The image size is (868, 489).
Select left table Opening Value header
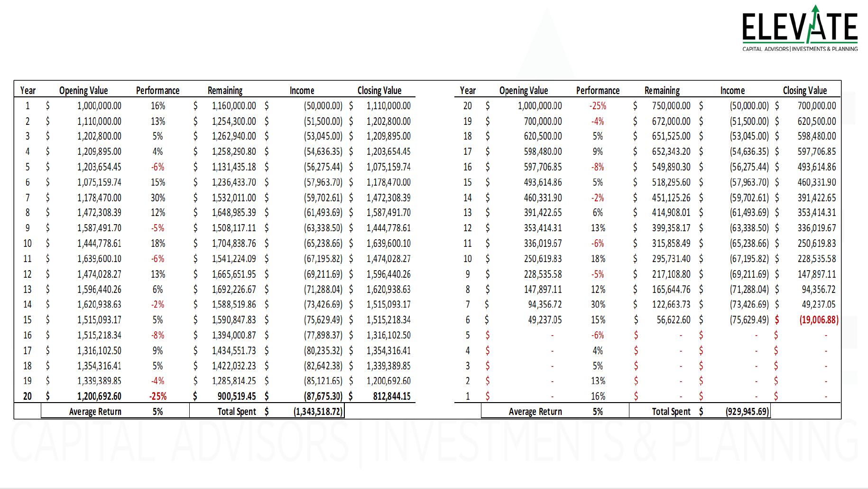(x=83, y=90)
